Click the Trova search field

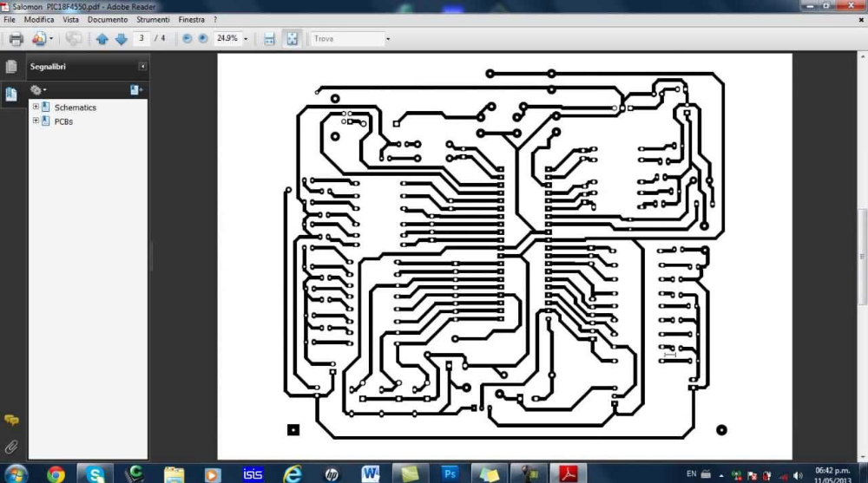[347, 39]
